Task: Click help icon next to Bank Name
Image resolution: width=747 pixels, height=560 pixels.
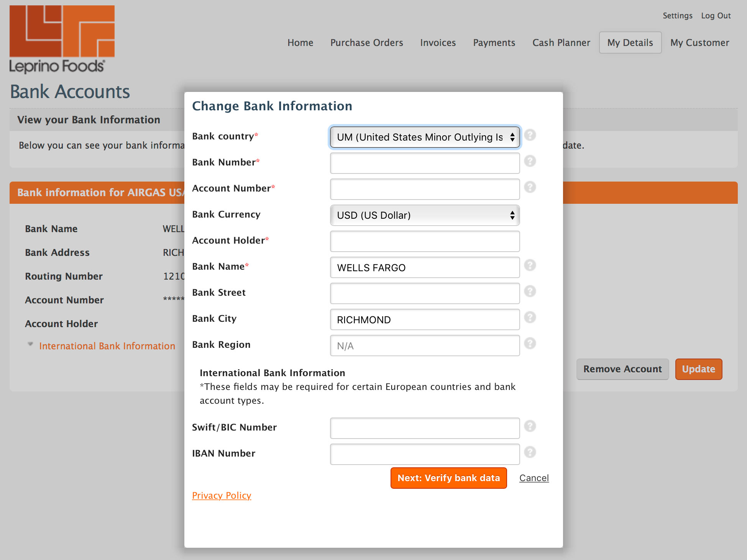Action: 530,265
